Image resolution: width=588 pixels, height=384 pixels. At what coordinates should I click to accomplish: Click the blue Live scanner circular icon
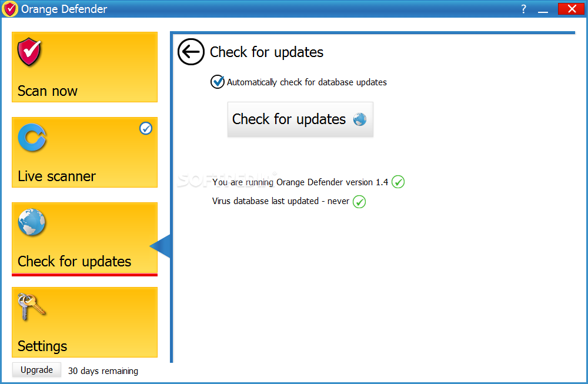coord(32,138)
